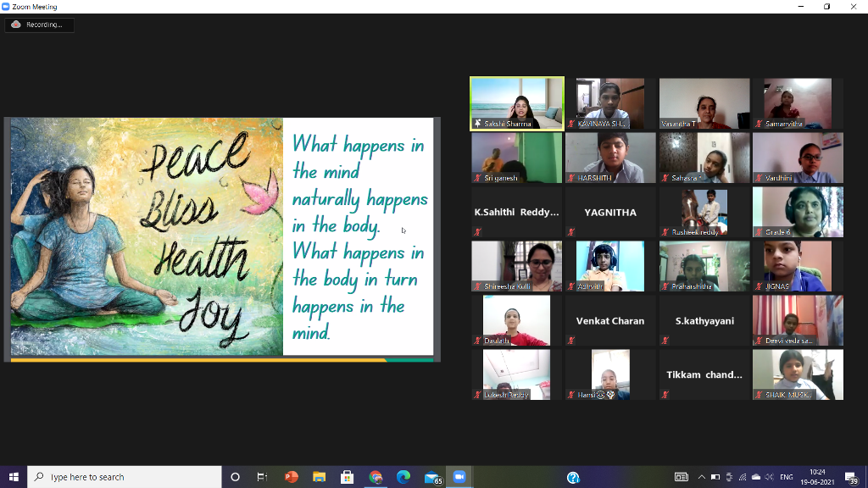The height and width of the screenshot is (488, 868).
Task: Click the Windows Start button
Action: [14, 477]
